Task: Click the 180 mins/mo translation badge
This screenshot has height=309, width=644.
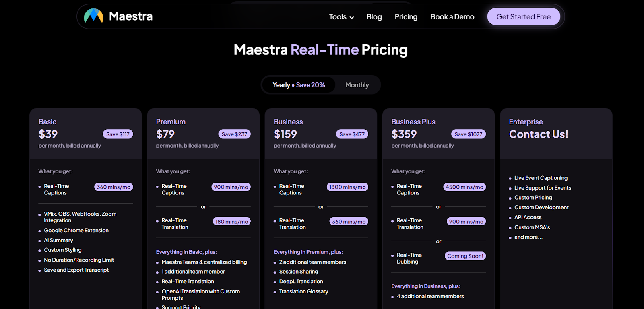Action: pos(231,221)
